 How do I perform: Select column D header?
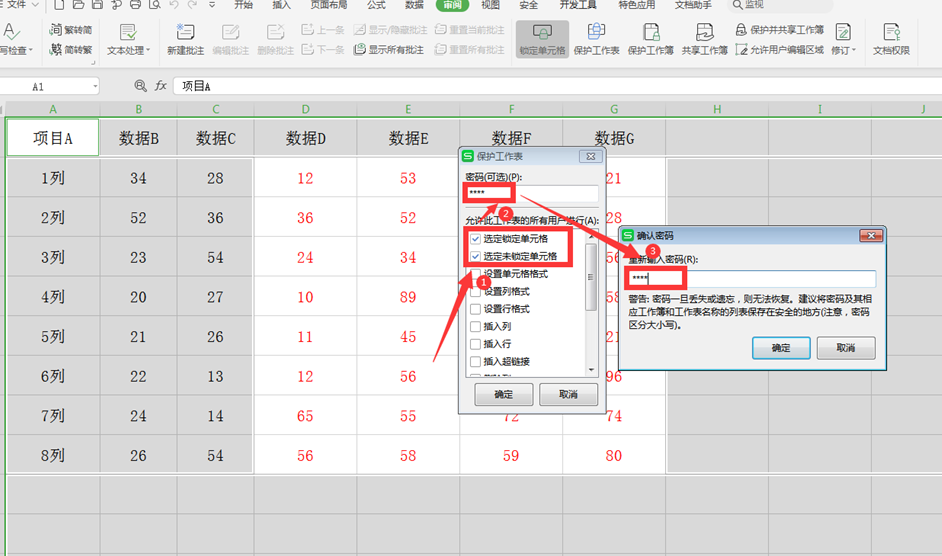coord(305,109)
